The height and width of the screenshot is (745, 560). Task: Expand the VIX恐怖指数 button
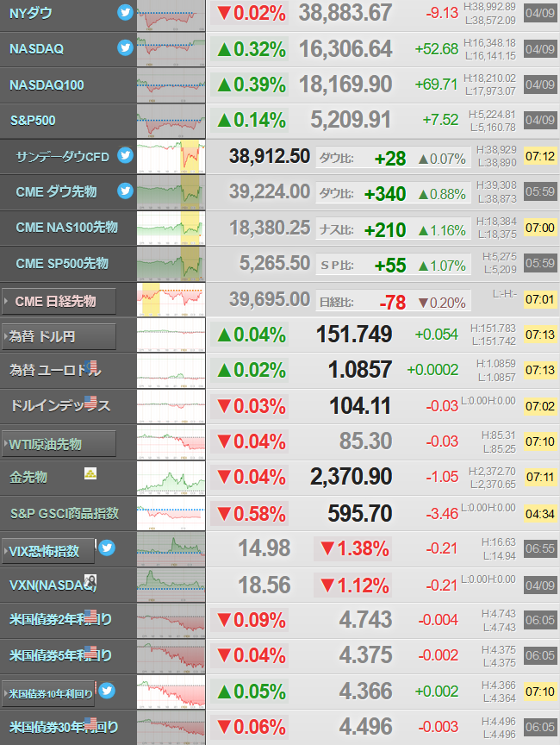[x=48, y=551]
